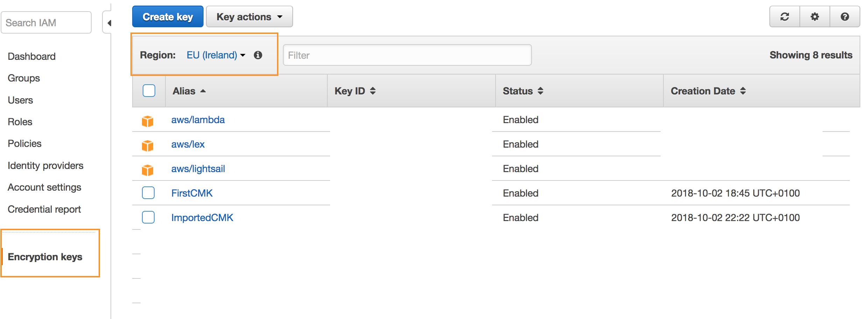Viewport: 868px width, 319px height.
Task: Check the FirstCMK key checkbox
Action: click(148, 193)
